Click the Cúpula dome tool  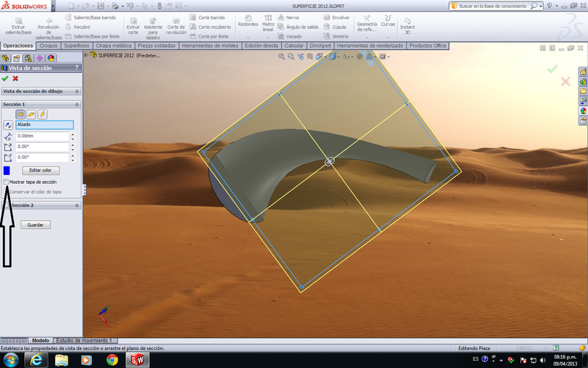(x=335, y=26)
